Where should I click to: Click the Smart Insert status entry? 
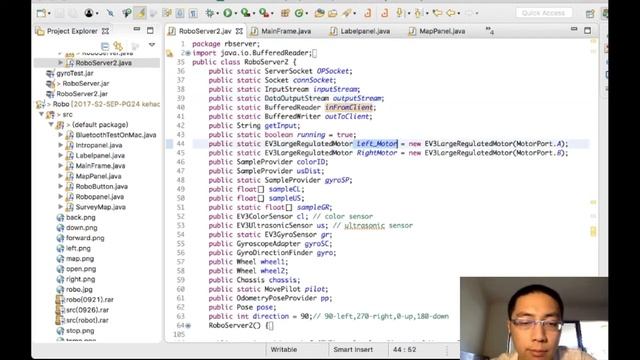pyautogui.click(x=353, y=350)
